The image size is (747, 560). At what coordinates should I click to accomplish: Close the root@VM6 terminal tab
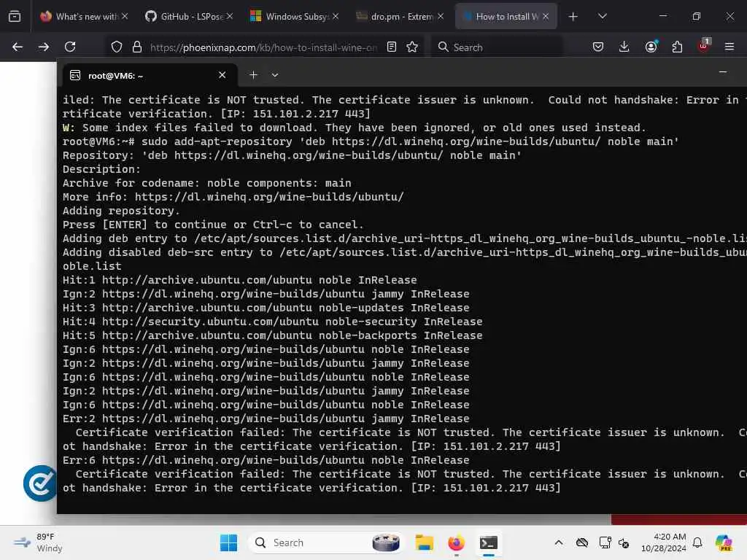[x=222, y=75]
